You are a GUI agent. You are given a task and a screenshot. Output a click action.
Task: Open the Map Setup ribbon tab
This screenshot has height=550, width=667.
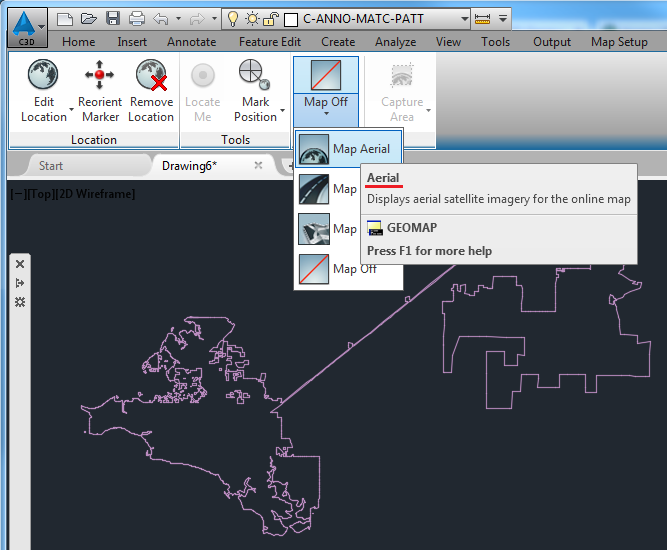619,42
